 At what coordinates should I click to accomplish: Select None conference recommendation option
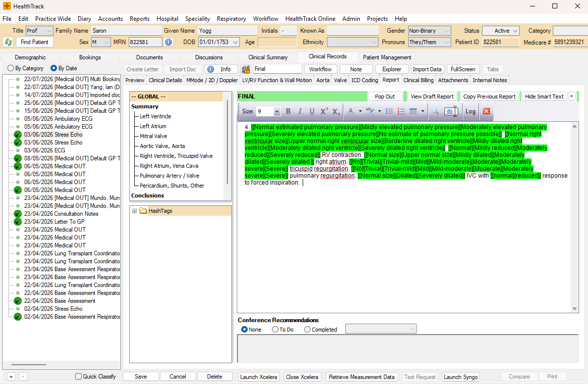click(245, 329)
